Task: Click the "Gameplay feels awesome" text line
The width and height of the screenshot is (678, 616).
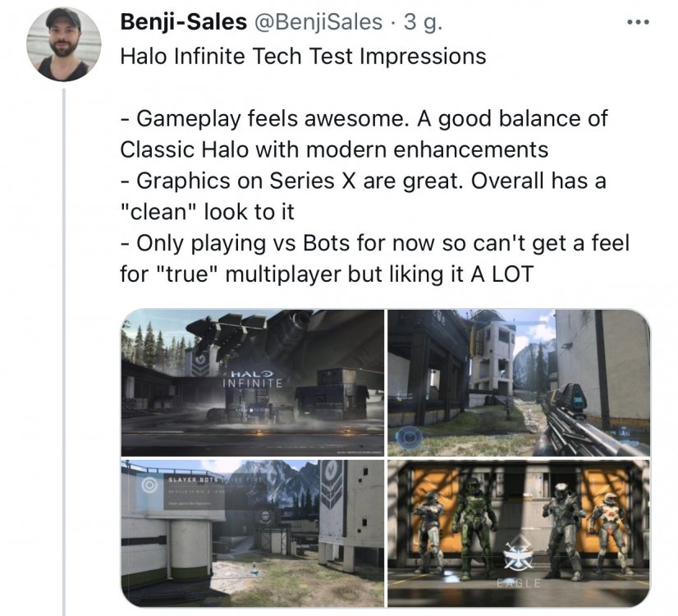Action: pyautogui.click(x=364, y=118)
